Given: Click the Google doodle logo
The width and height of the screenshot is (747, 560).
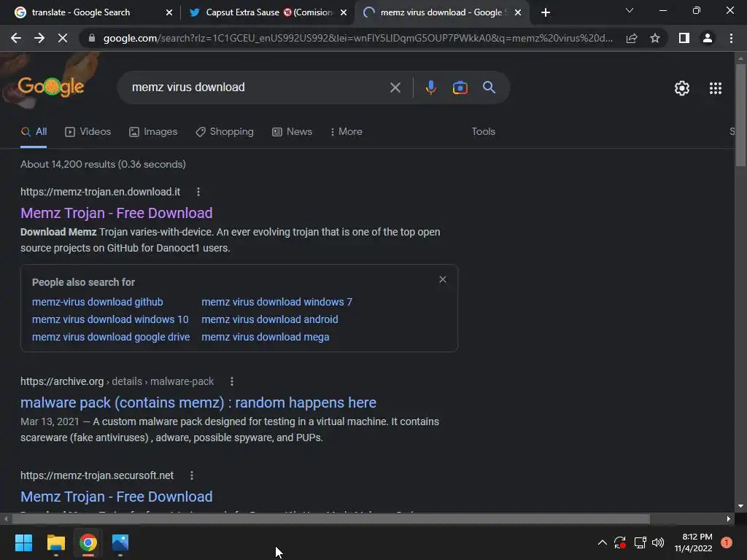Looking at the screenshot, I should point(51,87).
